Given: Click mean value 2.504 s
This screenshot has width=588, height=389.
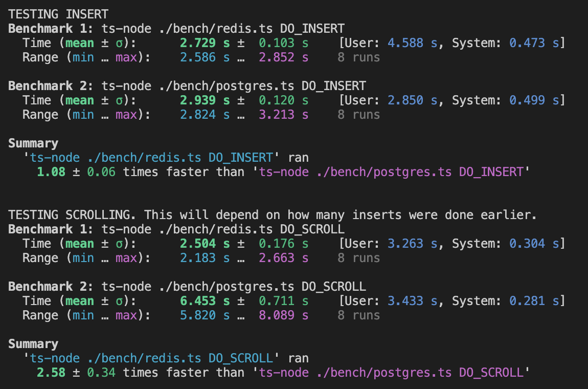Looking at the screenshot, I should 205,244.
